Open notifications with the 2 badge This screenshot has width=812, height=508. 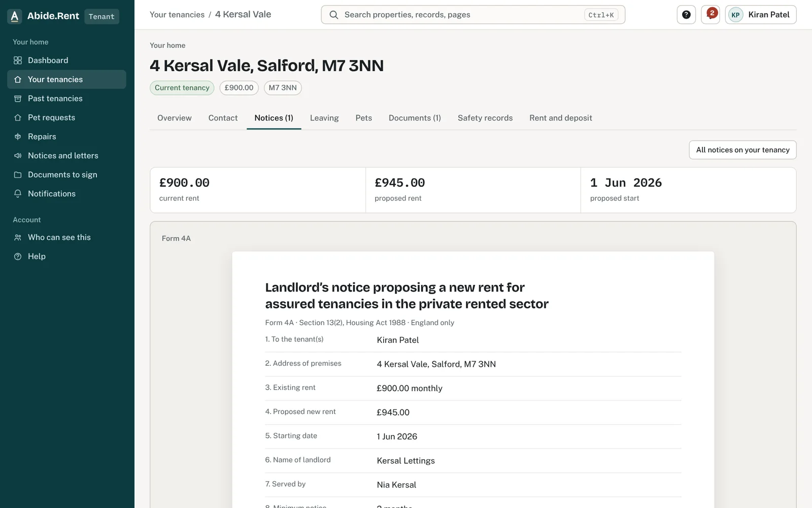(710, 15)
